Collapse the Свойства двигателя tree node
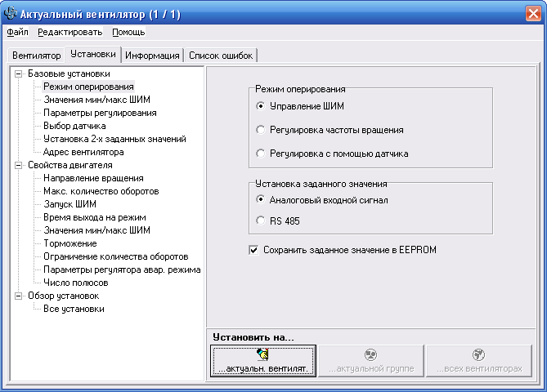Viewport: 547px width, 392px height. pyautogui.click(x=18, y=165)
